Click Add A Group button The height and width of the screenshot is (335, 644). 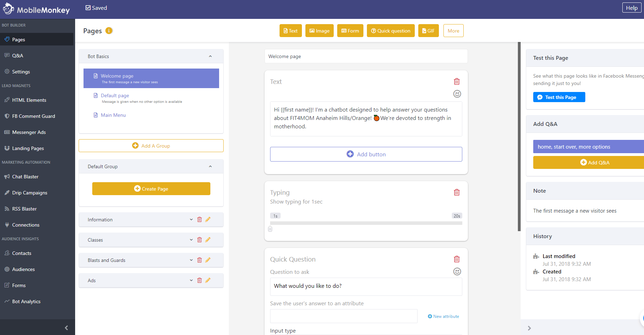tap(151, 146)
